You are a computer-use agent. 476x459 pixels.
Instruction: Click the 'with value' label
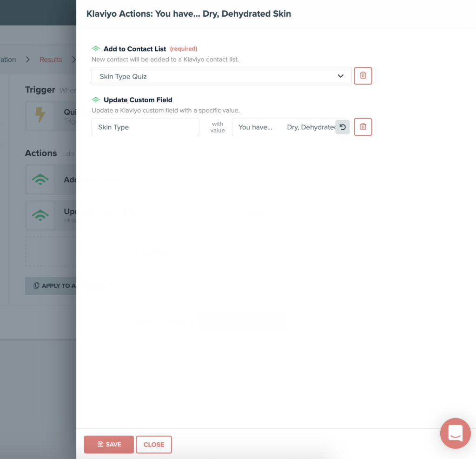tap(218, 127)
